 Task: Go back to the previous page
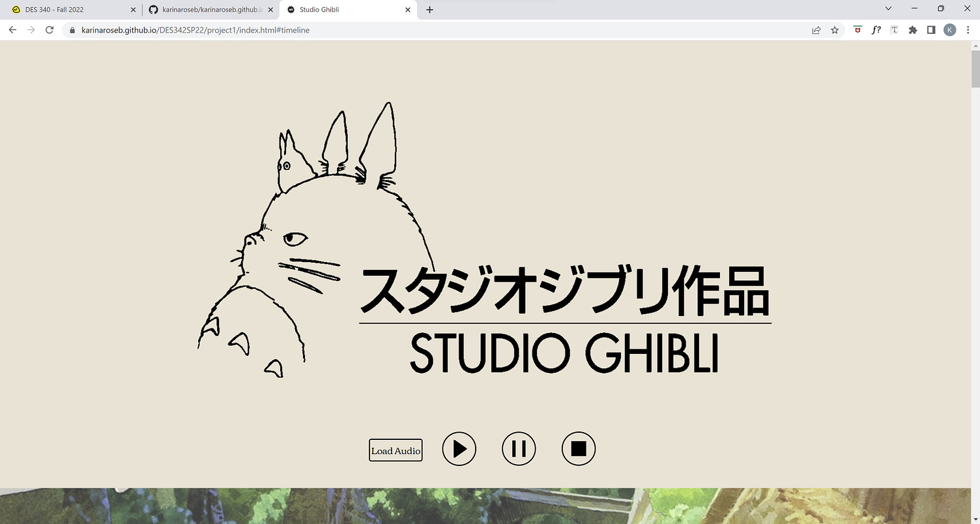[x=12, y=30]
